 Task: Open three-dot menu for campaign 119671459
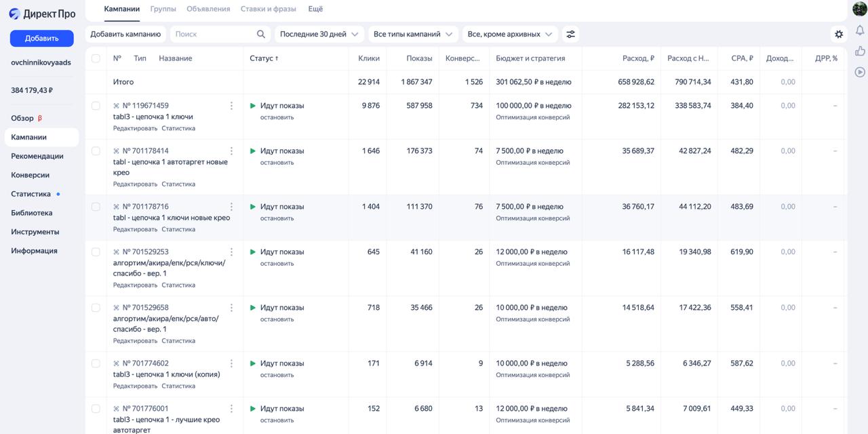(231, 106)
